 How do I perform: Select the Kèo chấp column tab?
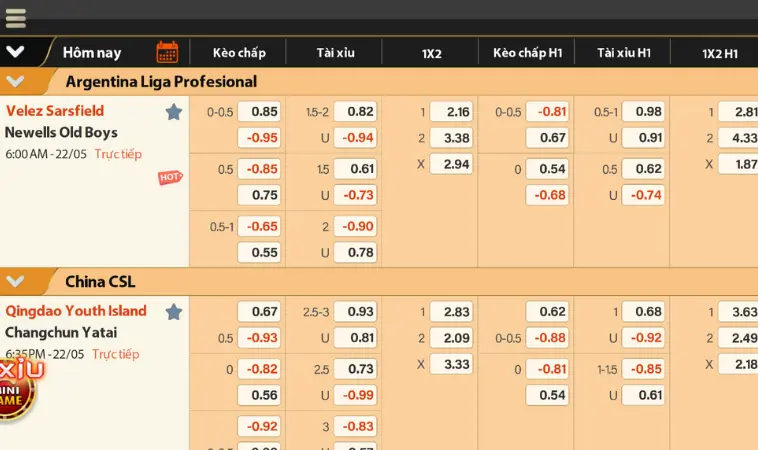coord(239,52)
